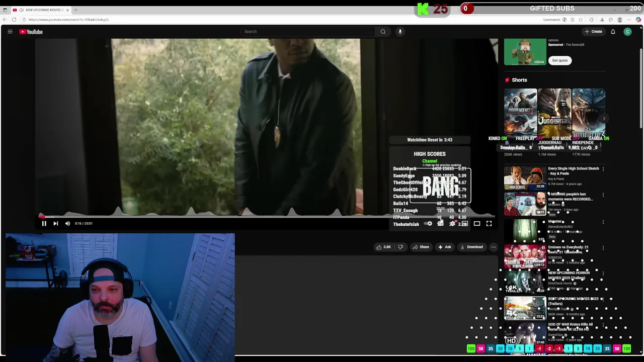Open Eminem vs Everybody video thumbnail
The image size is (644, 362).
(x=525, y=256)
